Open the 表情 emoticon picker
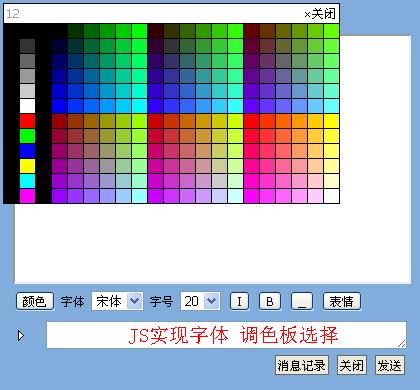The image size is (420, 390). [342, 301]
